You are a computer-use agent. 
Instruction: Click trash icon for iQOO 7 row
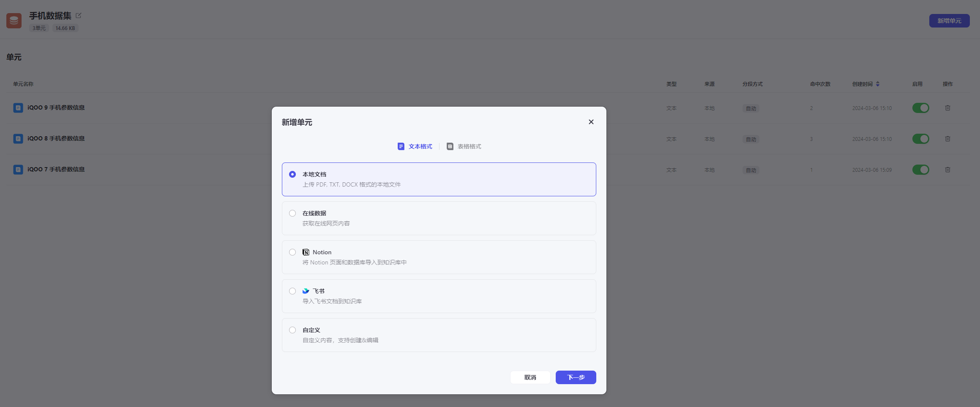coord(947,170)
